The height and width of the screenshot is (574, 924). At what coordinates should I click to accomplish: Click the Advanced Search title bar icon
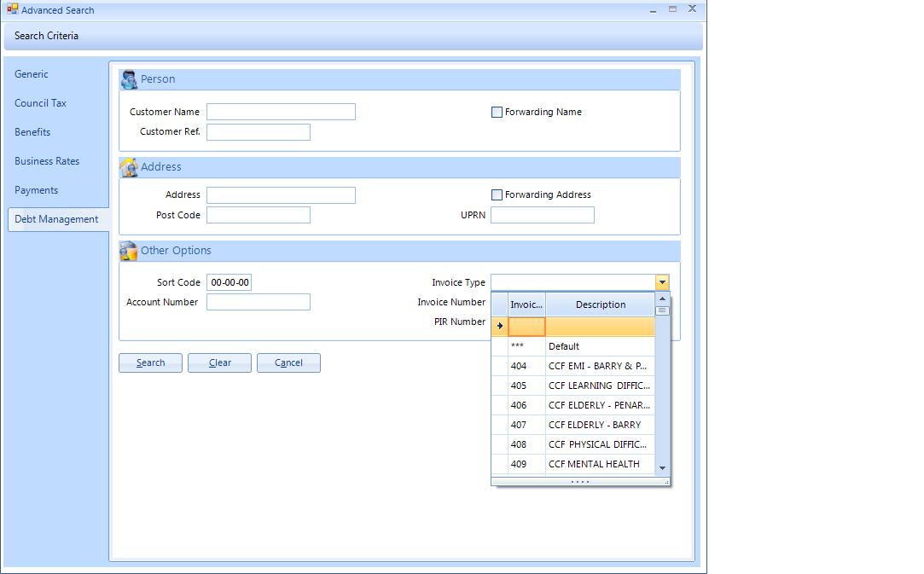tap(13, 9)
